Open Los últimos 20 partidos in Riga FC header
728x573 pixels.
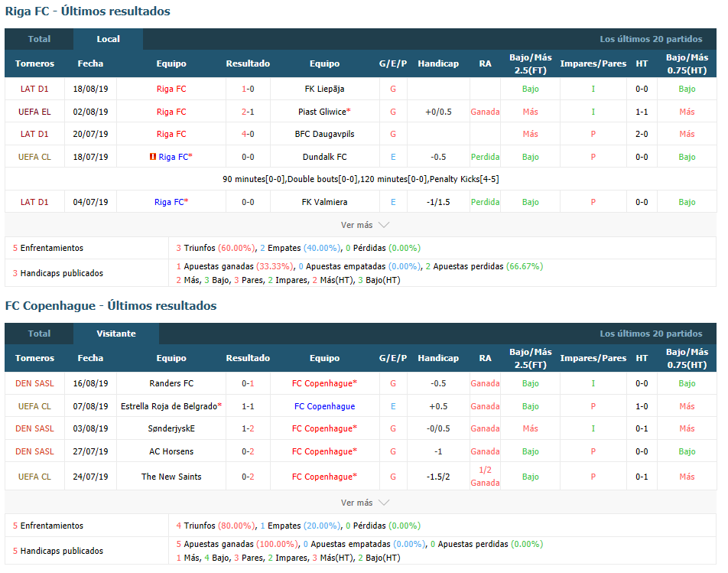[651, 39]
